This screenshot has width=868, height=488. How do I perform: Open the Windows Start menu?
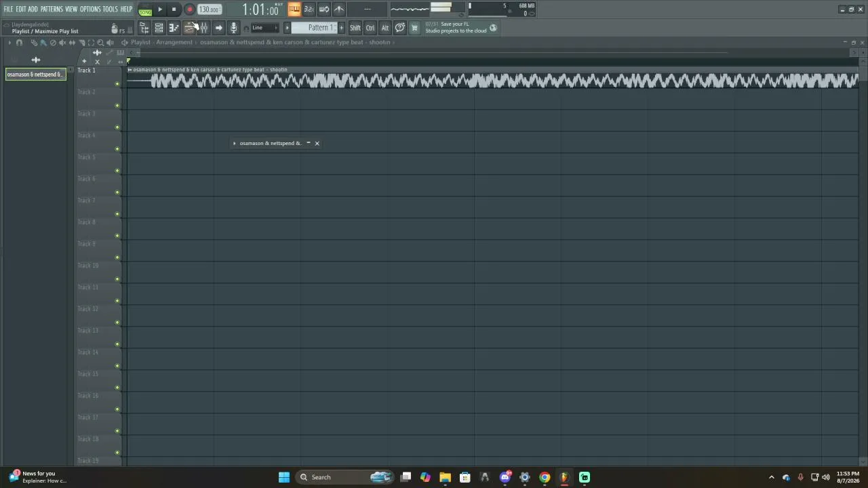pyautogui.click(x=284, y=477)
